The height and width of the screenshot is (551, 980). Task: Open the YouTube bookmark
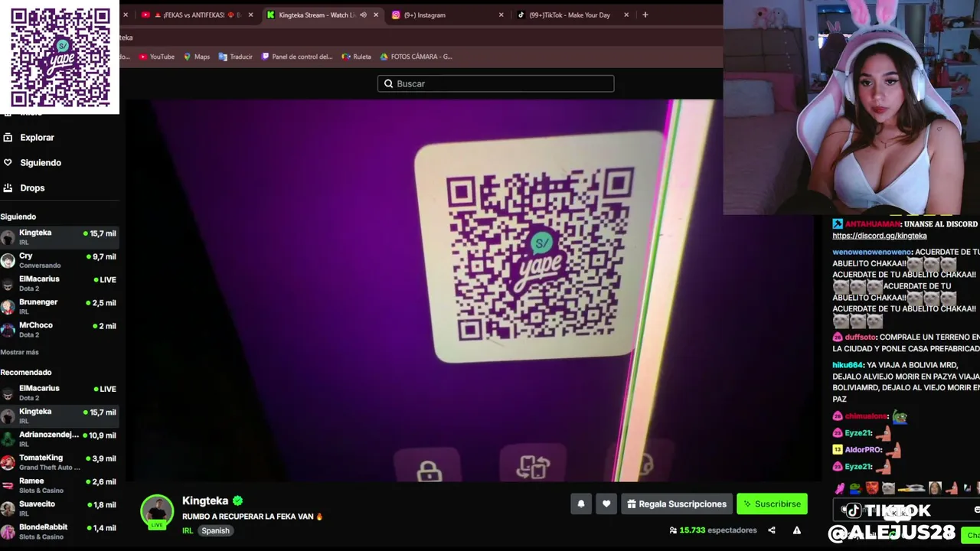click(157, 57)
